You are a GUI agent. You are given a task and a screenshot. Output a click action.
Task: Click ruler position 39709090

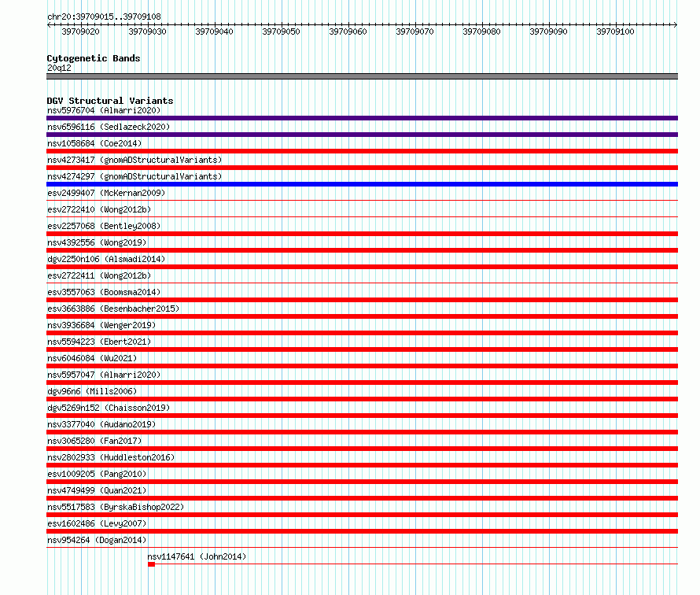[x=549, y=31]
